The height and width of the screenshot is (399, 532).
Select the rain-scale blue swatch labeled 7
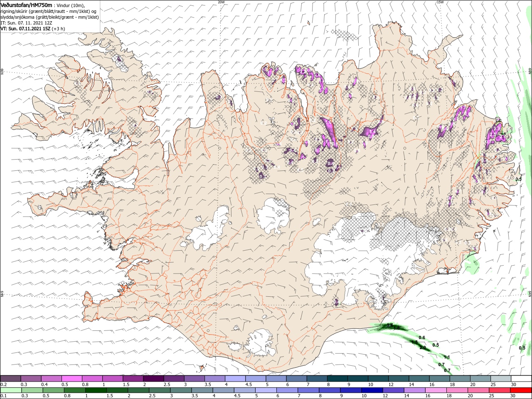308,390
